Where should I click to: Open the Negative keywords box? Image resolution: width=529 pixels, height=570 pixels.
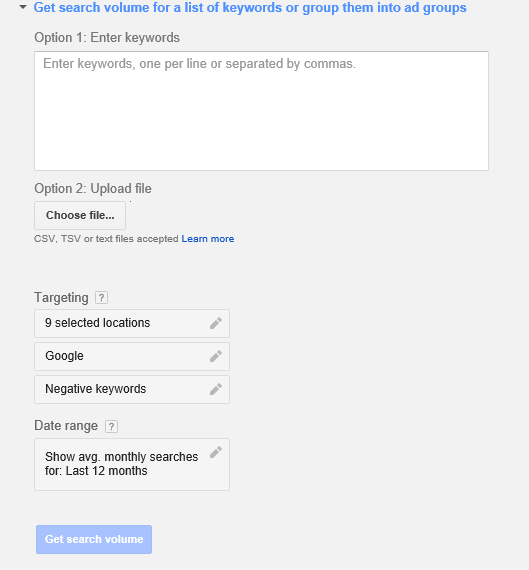pyautogui.click(x=132, y=389)
